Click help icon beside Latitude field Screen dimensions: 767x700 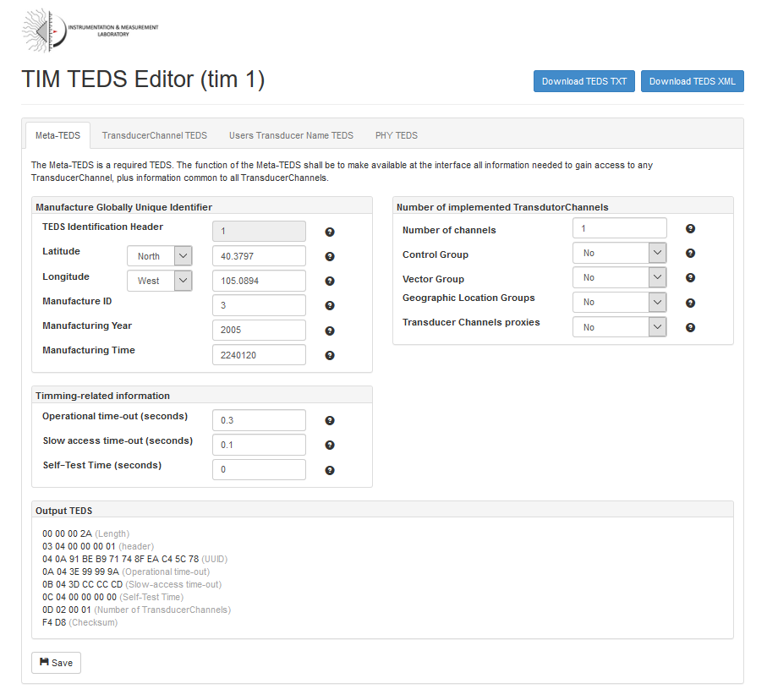coord(330,256)
